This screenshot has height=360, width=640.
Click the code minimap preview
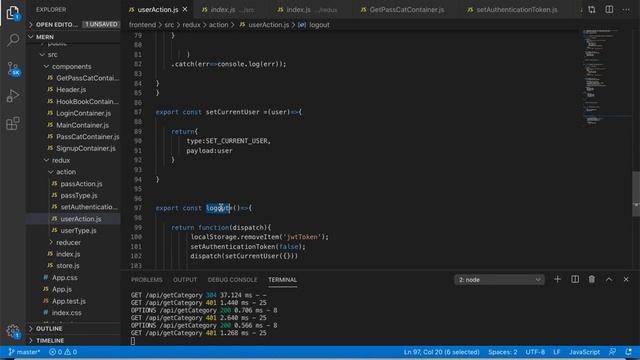pyautogui.click(x=606, y=76)
